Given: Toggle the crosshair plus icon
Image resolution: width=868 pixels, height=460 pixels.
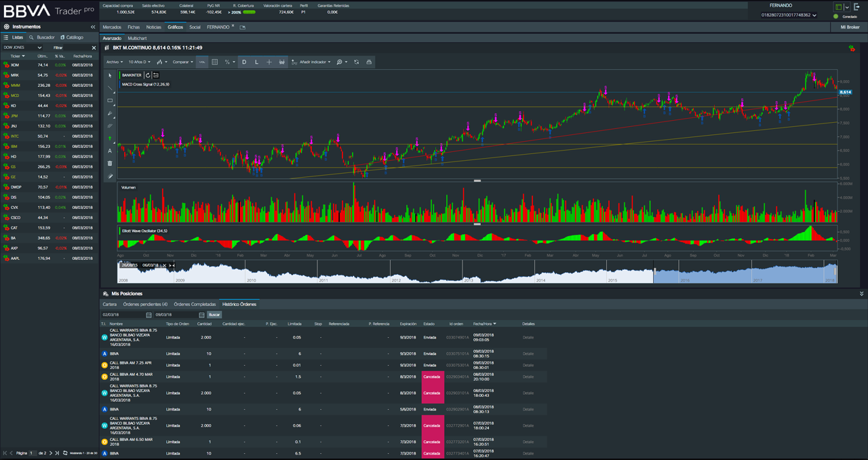Looking at the screenshot, I should tap(269, 62).
